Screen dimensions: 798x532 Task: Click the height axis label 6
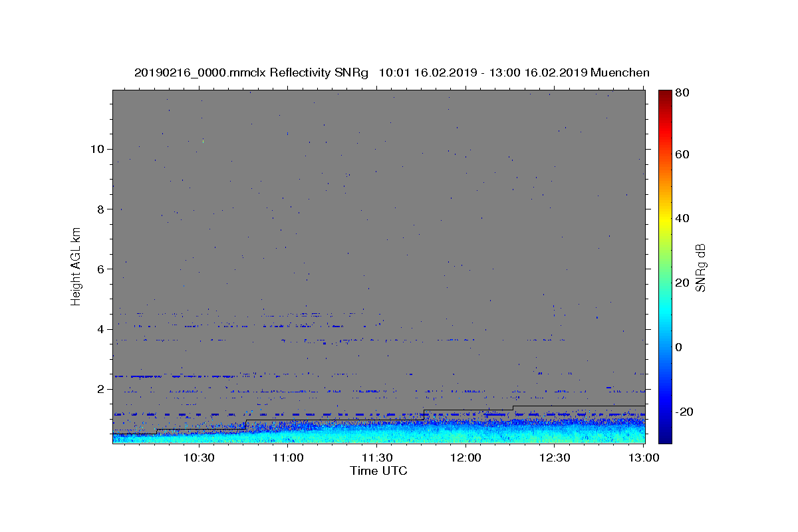point(99,269)
